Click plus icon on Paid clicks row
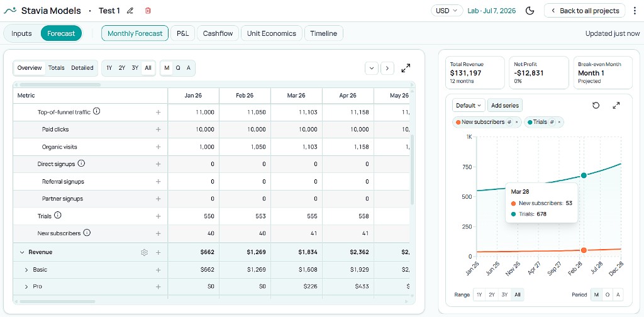 158,130
